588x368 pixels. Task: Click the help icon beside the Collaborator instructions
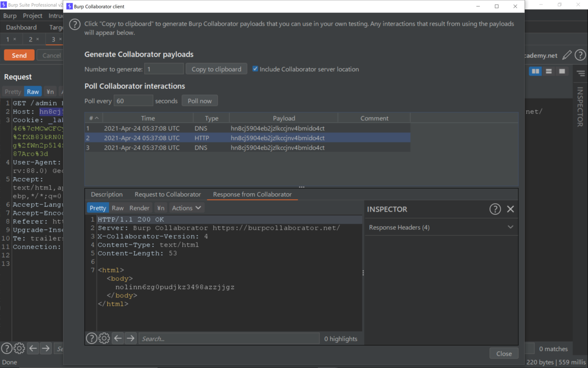74,24
